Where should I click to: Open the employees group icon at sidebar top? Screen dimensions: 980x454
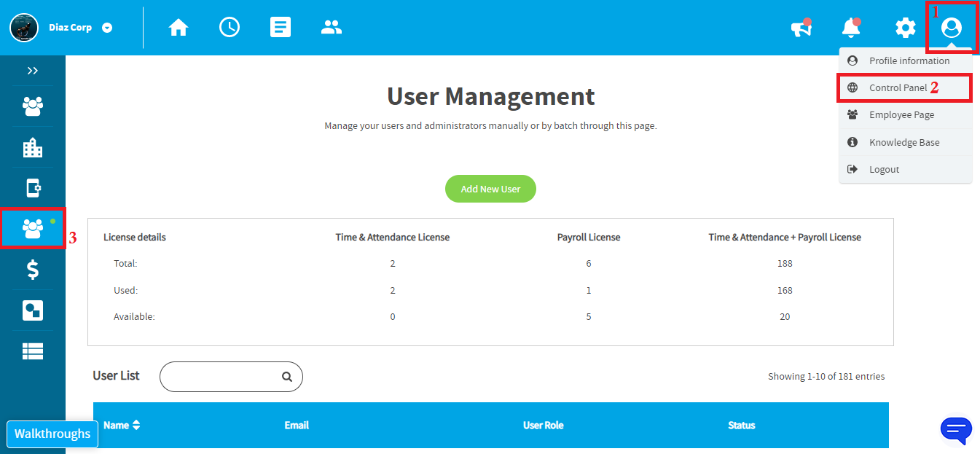tap(33, 107)
